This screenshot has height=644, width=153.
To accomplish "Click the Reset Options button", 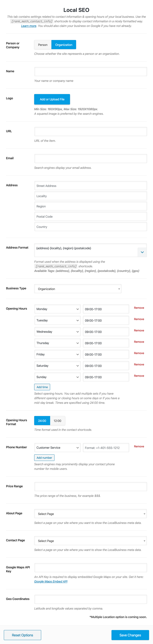I will (x=23, y=635).
